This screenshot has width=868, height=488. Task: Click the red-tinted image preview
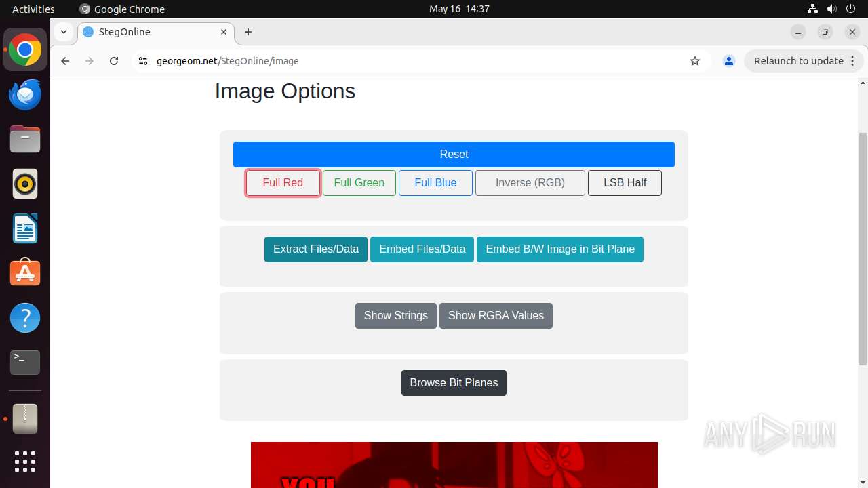(454, 465)
